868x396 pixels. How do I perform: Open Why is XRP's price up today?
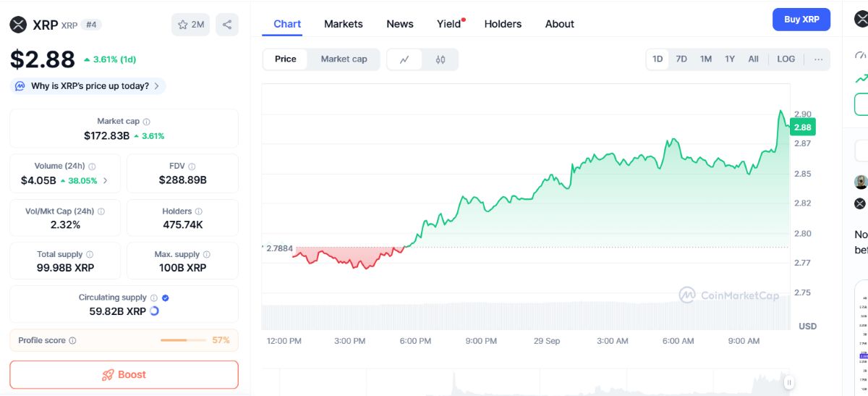[x=88, y=86]
